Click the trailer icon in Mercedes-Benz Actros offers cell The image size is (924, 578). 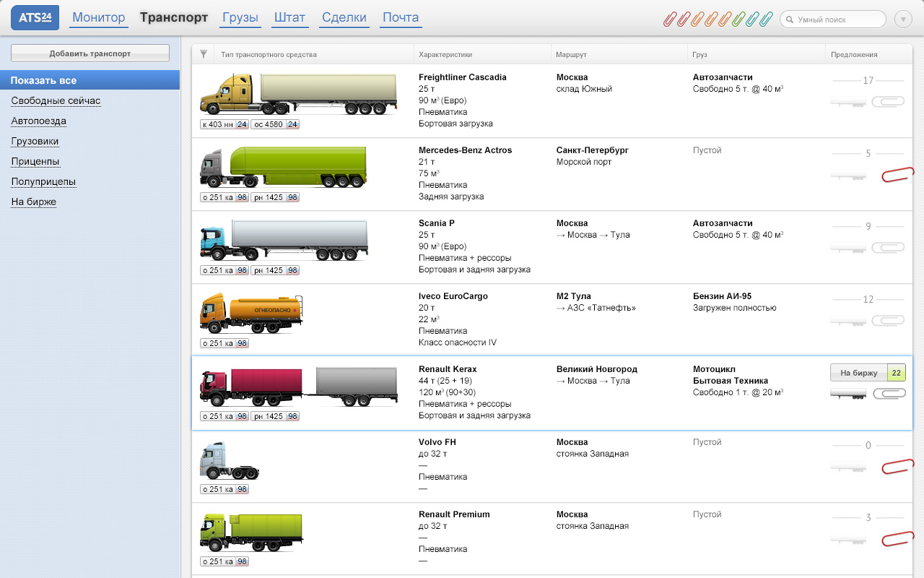point(847,176)
